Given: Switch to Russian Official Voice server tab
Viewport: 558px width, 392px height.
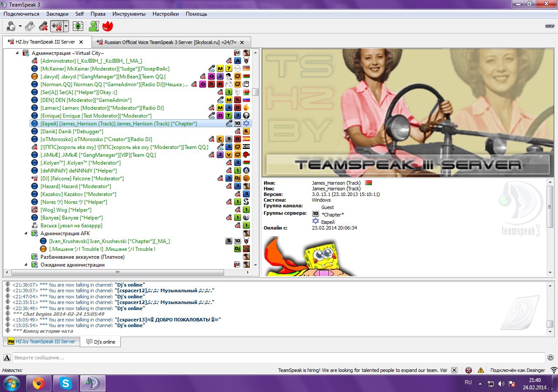Looking at the screenshot, I should (x=170, y=42).
